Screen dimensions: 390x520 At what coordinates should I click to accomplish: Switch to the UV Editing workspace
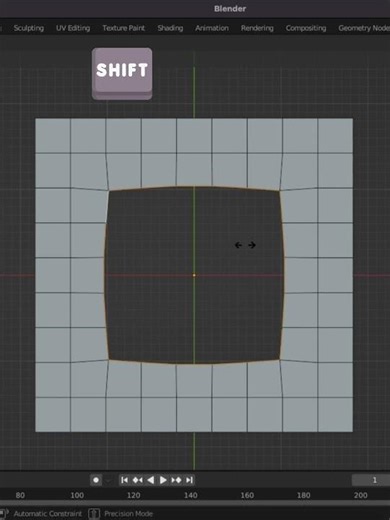point(73,28)
